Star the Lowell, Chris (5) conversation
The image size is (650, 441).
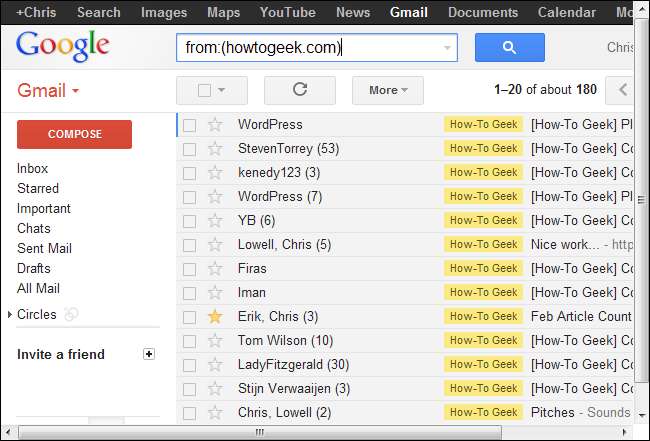click(215, 245)
